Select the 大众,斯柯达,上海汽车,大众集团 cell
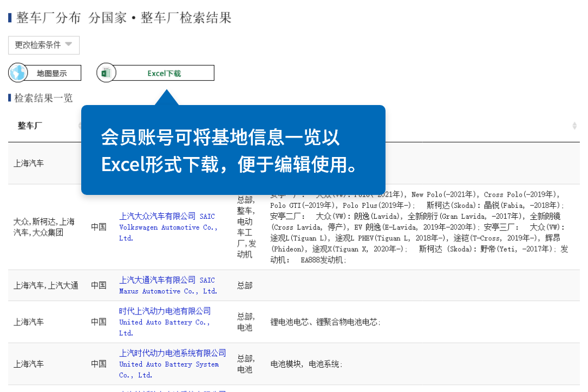 click(44, 227)
